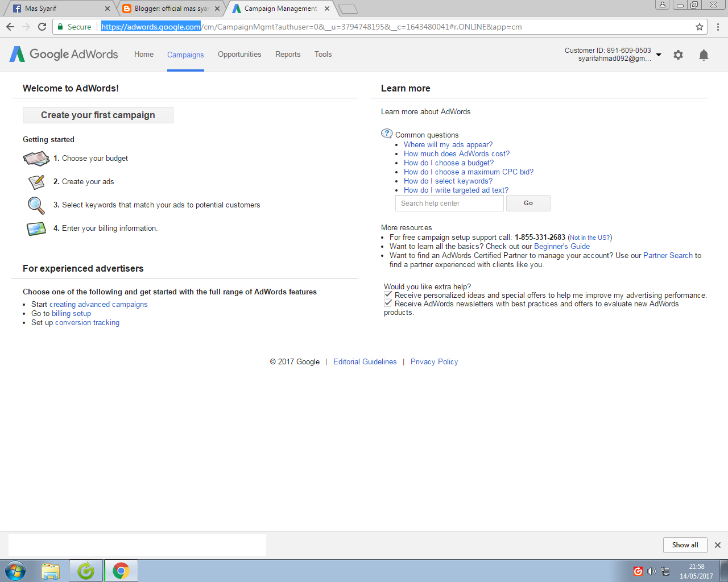Uncheck receive AdWords newsletters option
728x582 pixels.
coord(387,303)
